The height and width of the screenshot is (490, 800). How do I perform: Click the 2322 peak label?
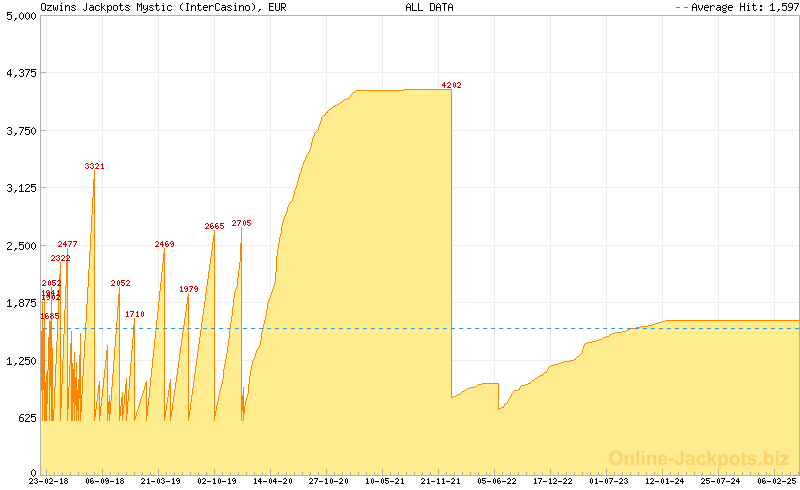pyautogui.click(x=60, y=259)
